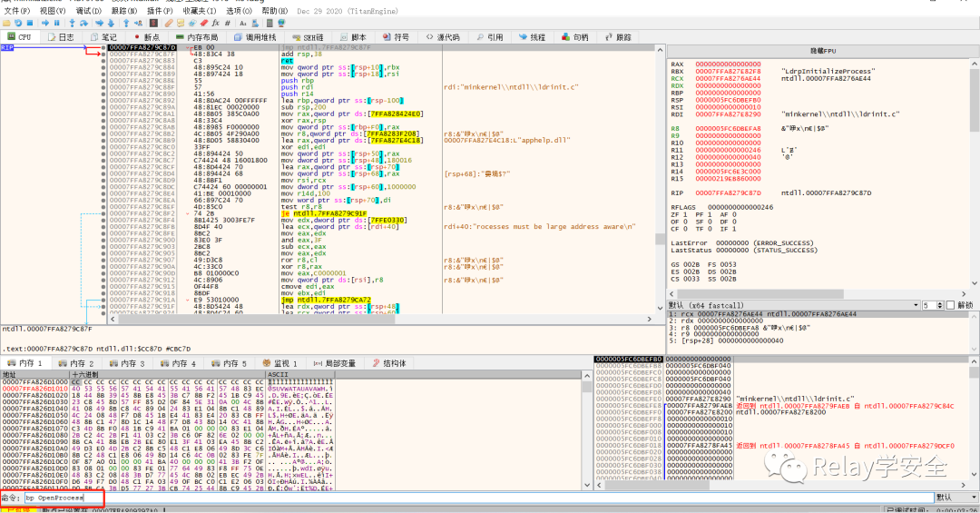Click the RIP register value
Viewport: 980px width, 513px height.
coord(728,192)
